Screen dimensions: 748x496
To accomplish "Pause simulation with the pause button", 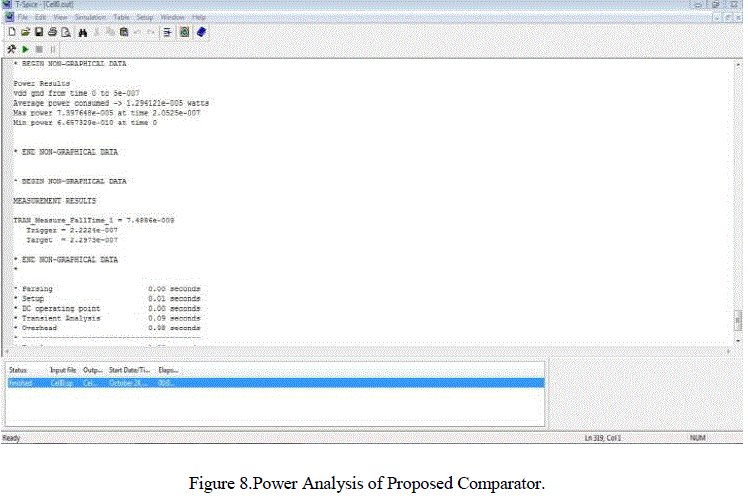I will pos(52,48).
